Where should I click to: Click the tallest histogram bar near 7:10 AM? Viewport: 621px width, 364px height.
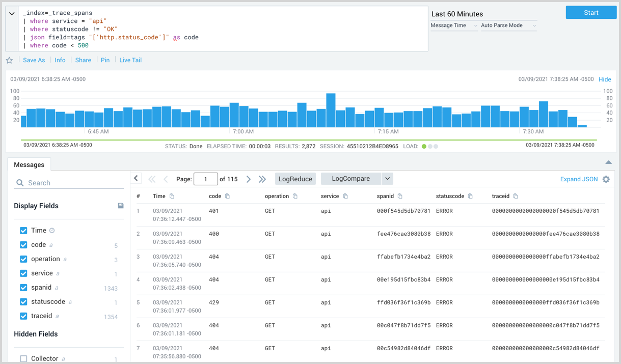click(x=331, y=110)
